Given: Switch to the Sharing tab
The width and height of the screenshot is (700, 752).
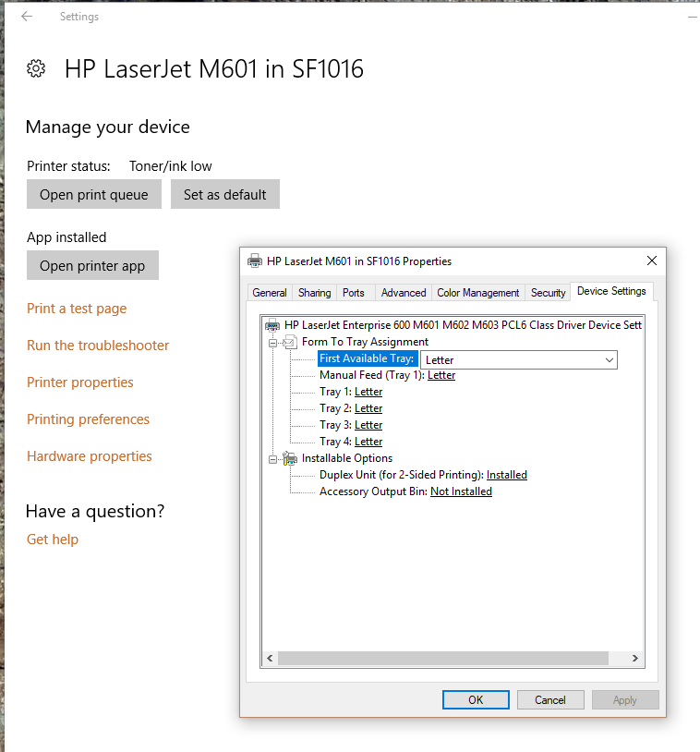Looking at the screenshot, I should coord(315,293).
